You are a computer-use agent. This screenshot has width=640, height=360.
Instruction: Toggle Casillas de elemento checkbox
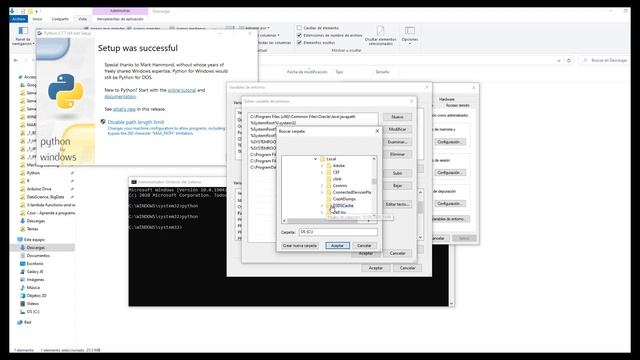point(299,28)
